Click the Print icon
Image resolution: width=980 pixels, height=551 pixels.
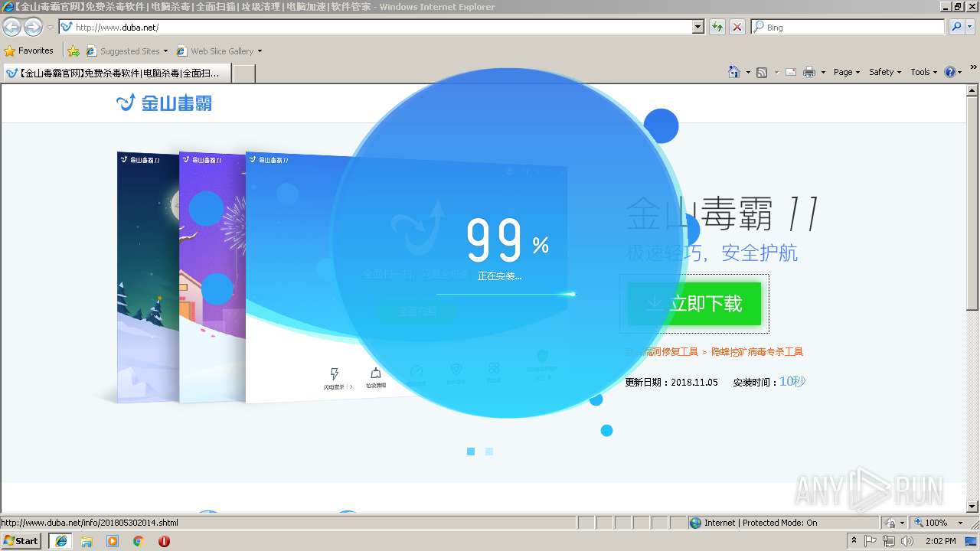[809, 72]
